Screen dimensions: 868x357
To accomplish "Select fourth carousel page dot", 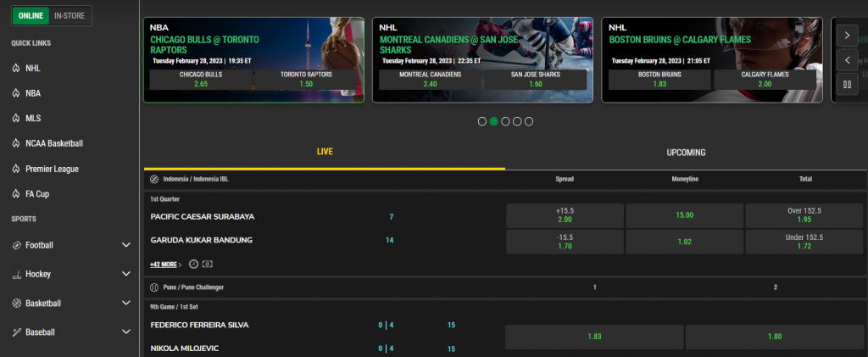I will point(517,121).
